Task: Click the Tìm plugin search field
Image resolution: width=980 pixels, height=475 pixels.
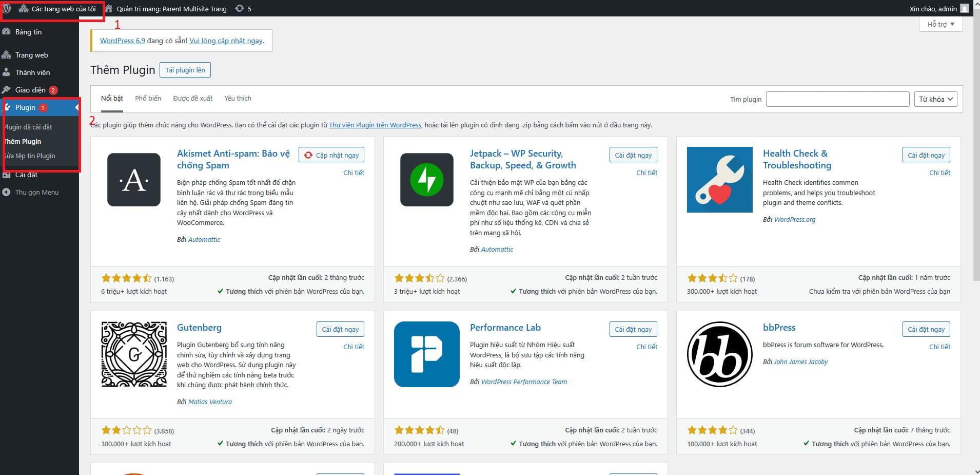Action: click(837, 99)
